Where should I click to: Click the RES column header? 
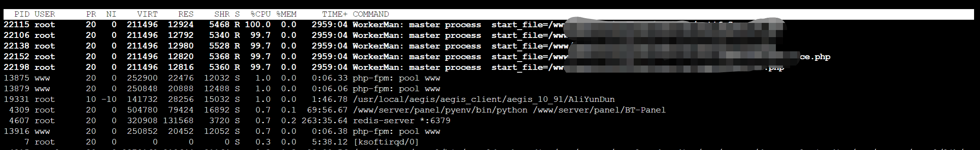(186, 14)
